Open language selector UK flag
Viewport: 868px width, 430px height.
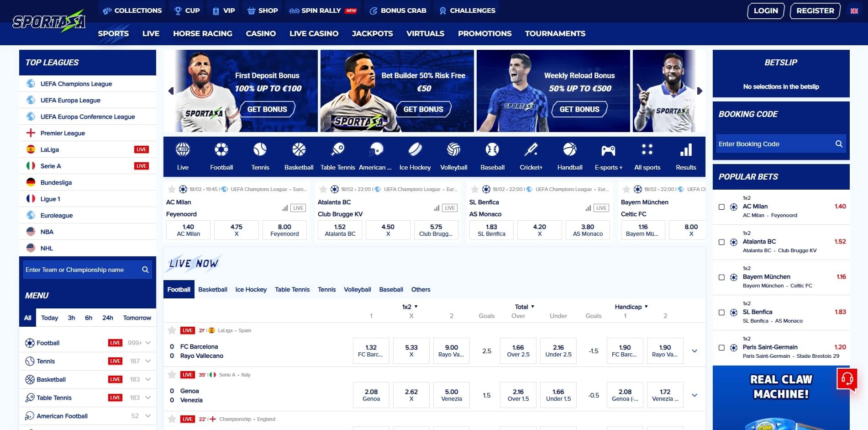tap(854, 11)
